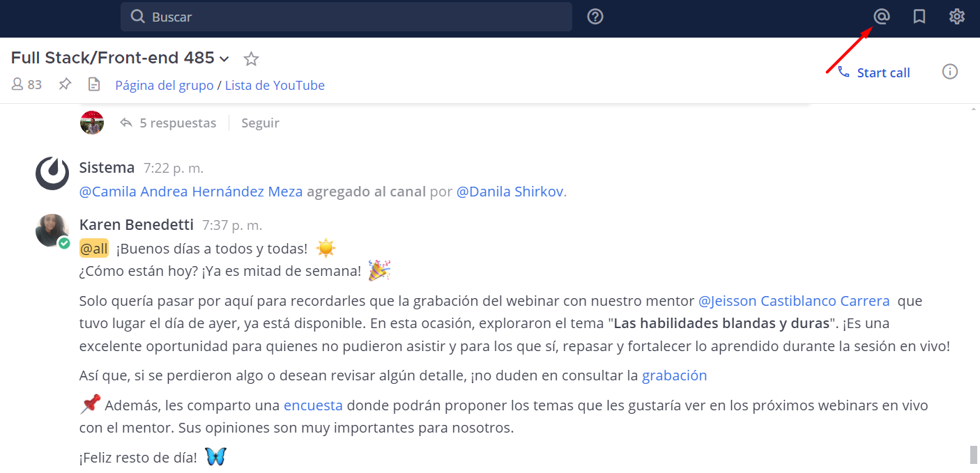The height and width of the screenshot is (473, 980).
Task: Open the 5 respuestas thread
Action: click(x=177, y=123)
